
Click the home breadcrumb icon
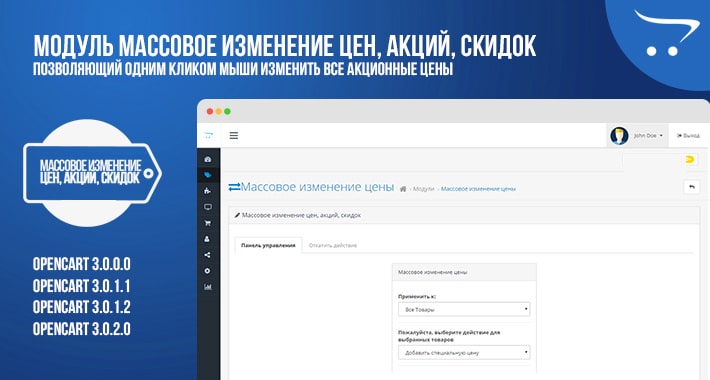[403, 189]
